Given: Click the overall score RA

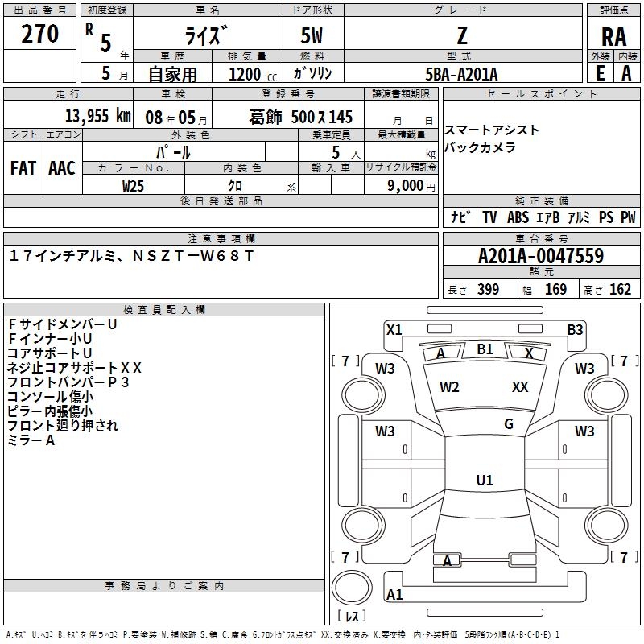Looking at the screenshot, I should [x=614, y=37].
